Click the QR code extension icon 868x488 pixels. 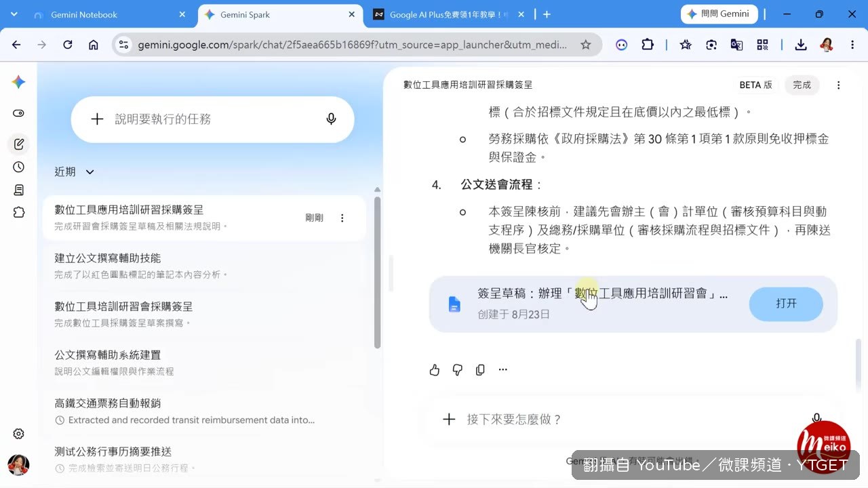[x=762, y=45]
